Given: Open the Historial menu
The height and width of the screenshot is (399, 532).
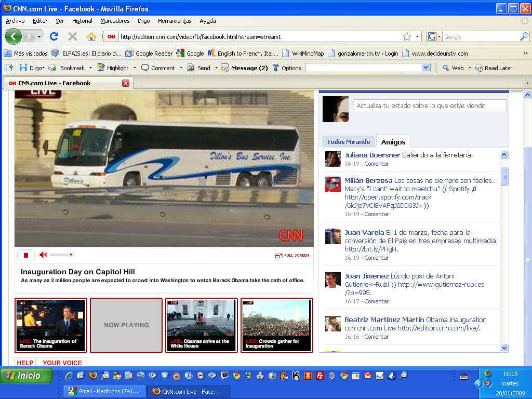Looking at the screenshot, I should click(x=82, y=21).
